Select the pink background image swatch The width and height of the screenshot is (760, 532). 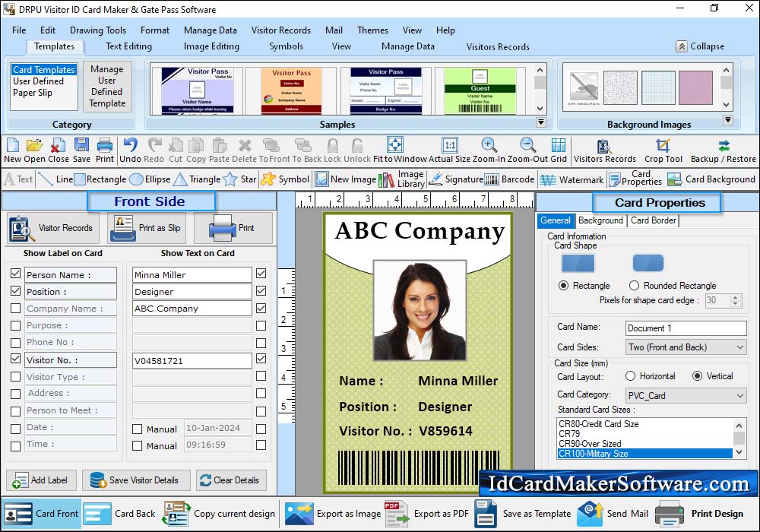(x=695, y=87)
